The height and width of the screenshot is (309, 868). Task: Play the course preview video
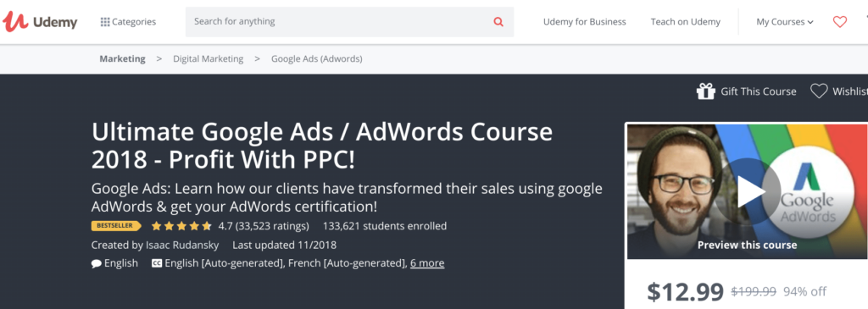click(748, 192)
